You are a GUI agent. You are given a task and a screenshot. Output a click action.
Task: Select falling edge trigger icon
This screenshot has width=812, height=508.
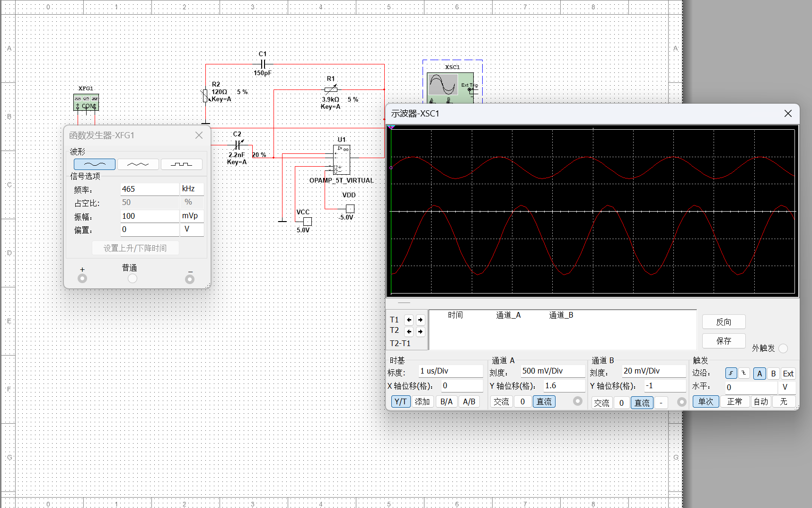744,373
